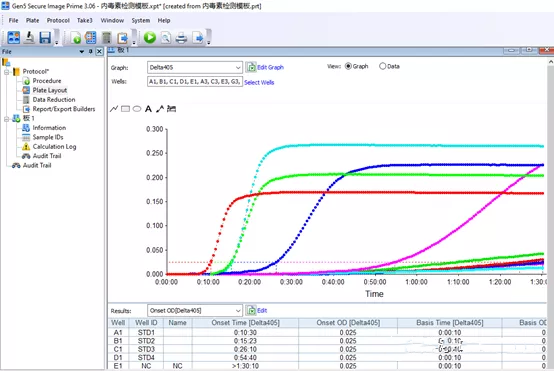The width and height of the screenshot is (554, 371).
Task: Click the green Read Plate play button
Action: click(x=150, y=37)
